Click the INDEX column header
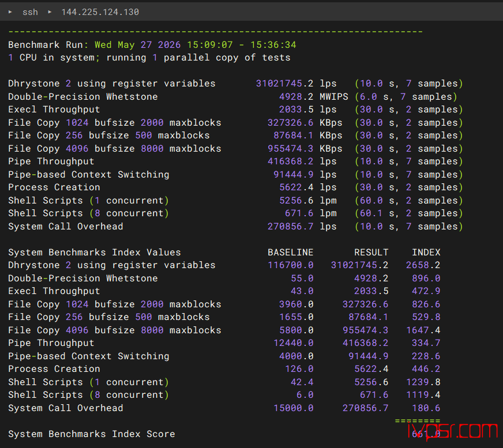 (426, 253)
